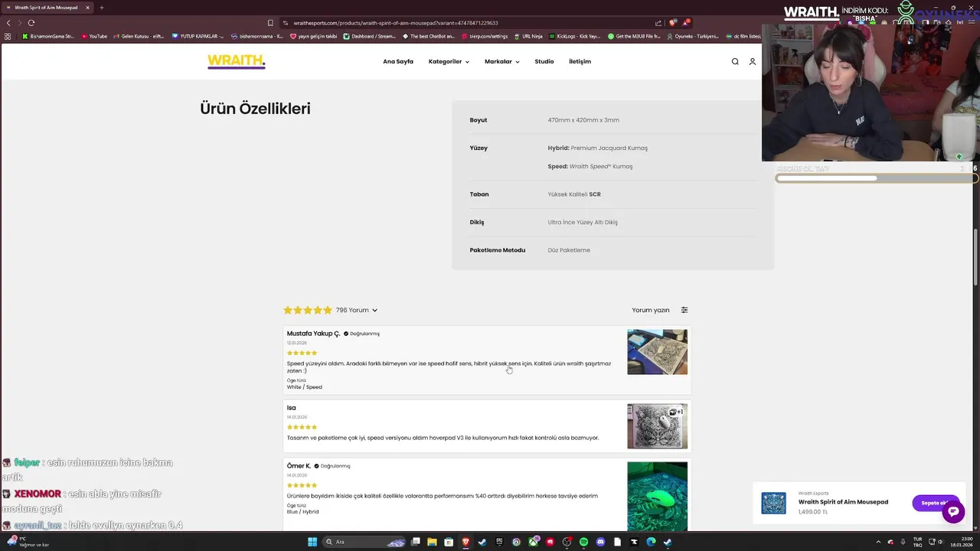Click the address bar URL
Screen dimensions: 980x551
(x=396, y=23)
